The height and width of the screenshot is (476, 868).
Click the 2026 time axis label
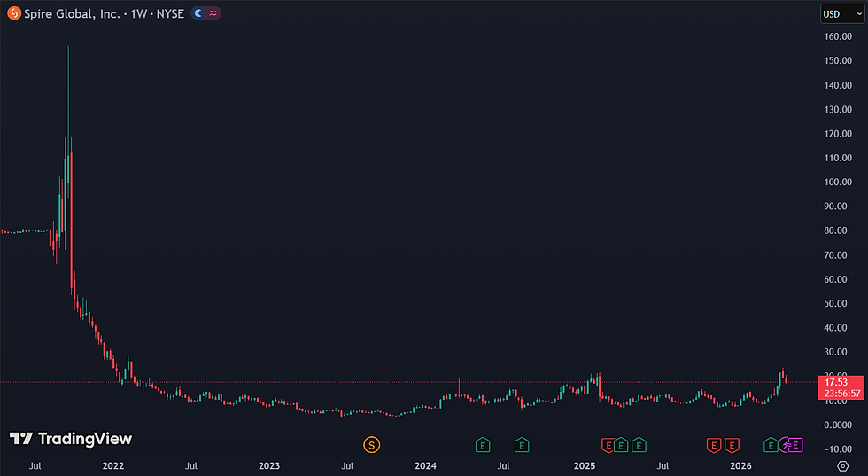740,465
